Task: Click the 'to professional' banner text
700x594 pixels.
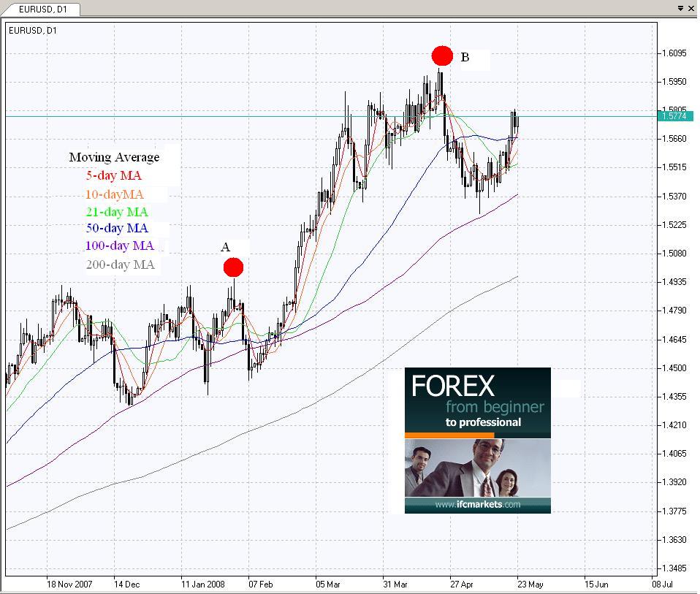Action: pos(483,422)
